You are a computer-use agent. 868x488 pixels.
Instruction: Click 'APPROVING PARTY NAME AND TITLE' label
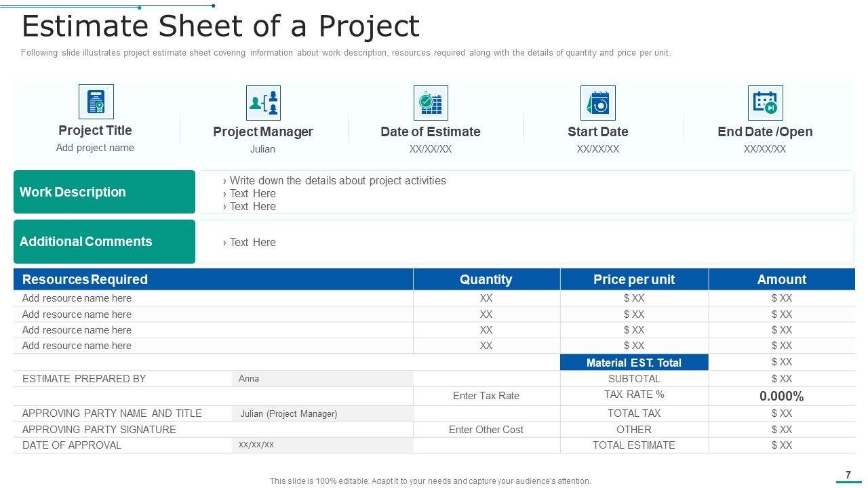[x=112, y=413]
